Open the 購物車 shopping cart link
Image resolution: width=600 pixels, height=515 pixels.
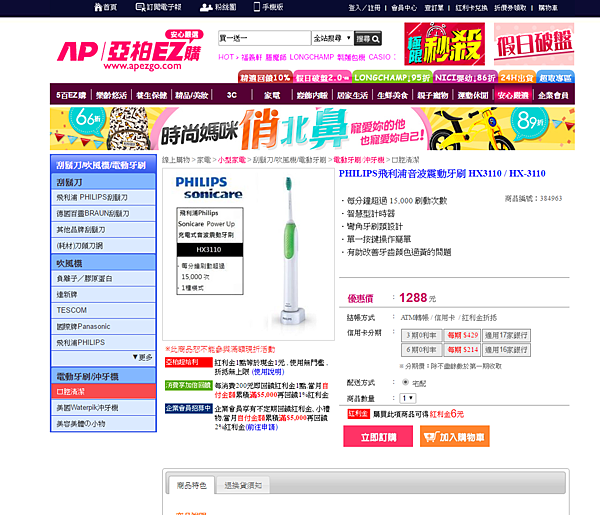click(548, 8)
